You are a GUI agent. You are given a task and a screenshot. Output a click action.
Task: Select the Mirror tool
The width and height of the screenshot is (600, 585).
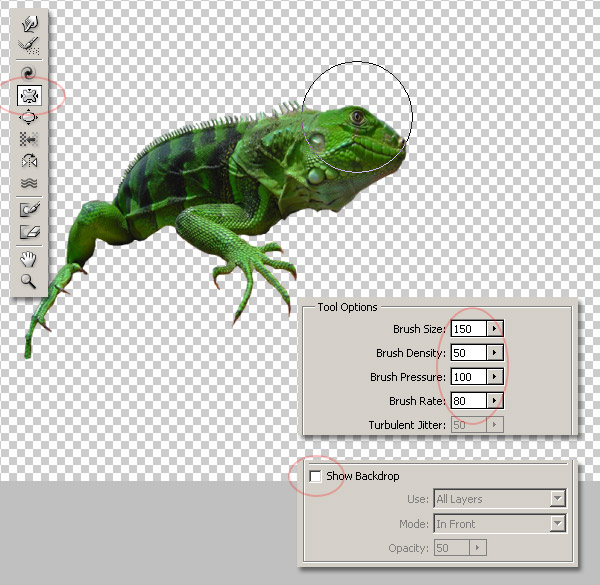pos(29,161)
